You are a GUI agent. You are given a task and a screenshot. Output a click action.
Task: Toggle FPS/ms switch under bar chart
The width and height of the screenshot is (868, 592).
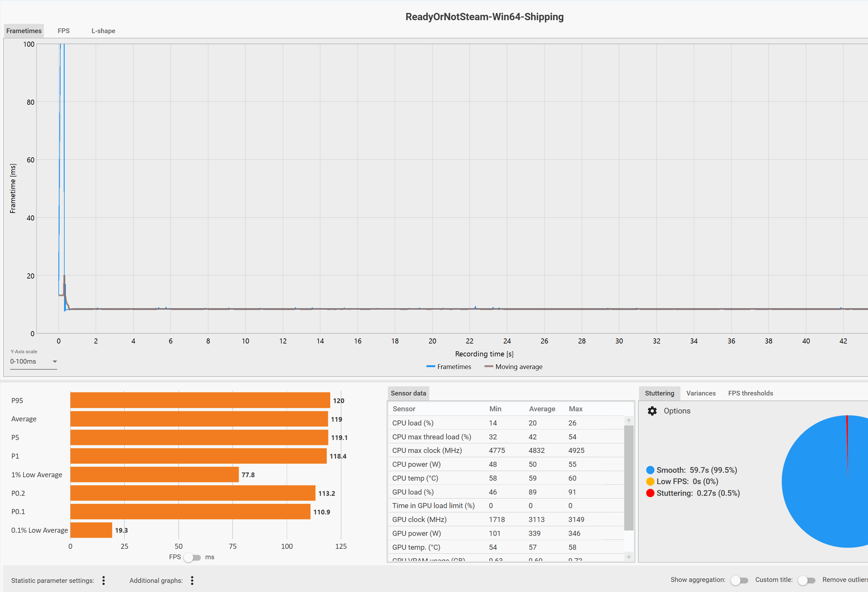192,557
